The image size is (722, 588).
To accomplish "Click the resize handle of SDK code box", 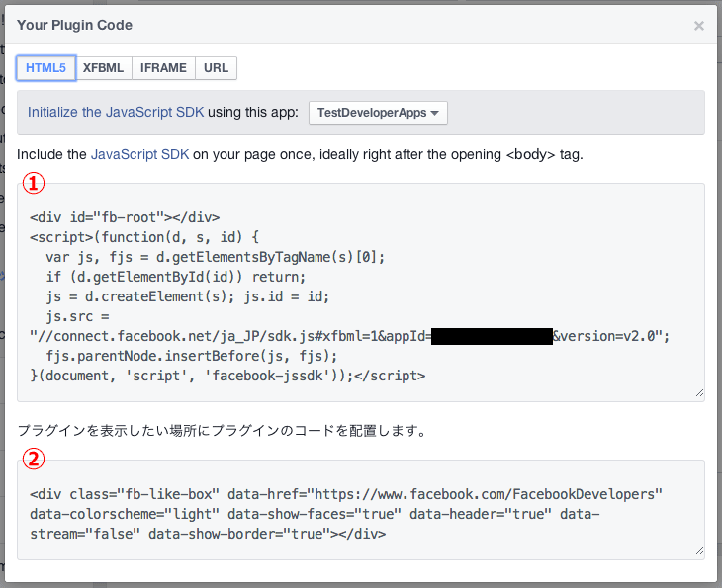I will tap(699, 393).
